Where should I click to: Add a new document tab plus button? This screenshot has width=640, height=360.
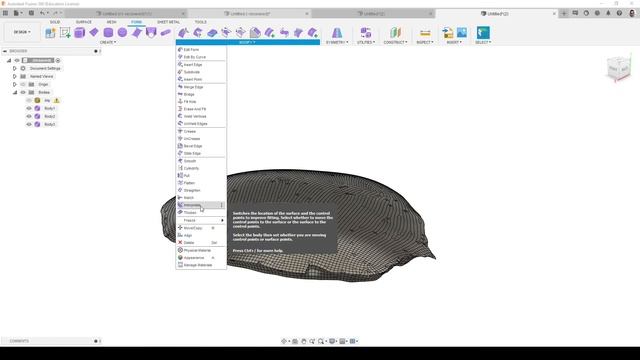[564, 13]
